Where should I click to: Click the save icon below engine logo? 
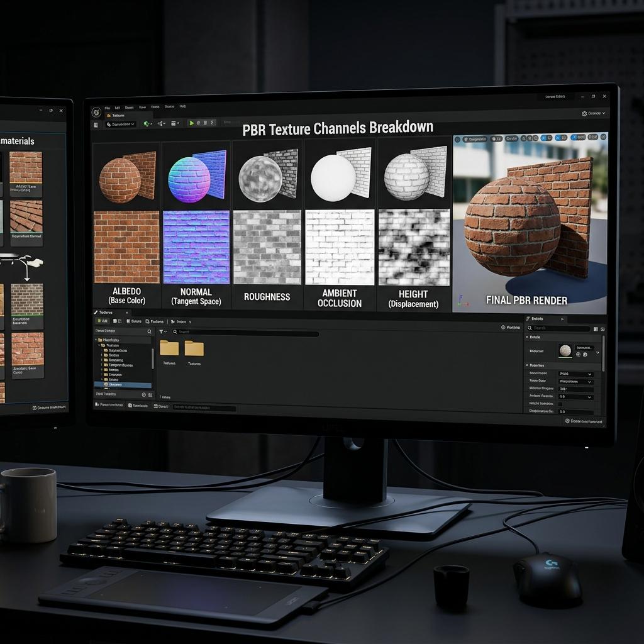pos(96,125)
